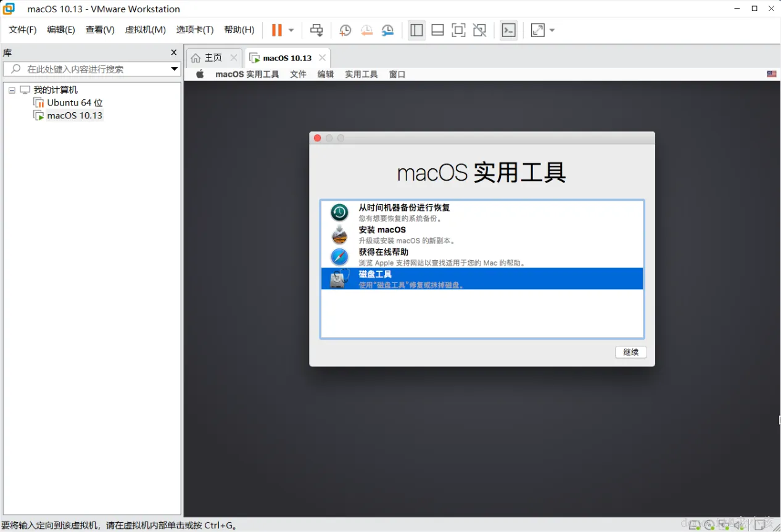
Task: Choose 从时间机器备份进行恢复 option
Action: pos(482,213)
